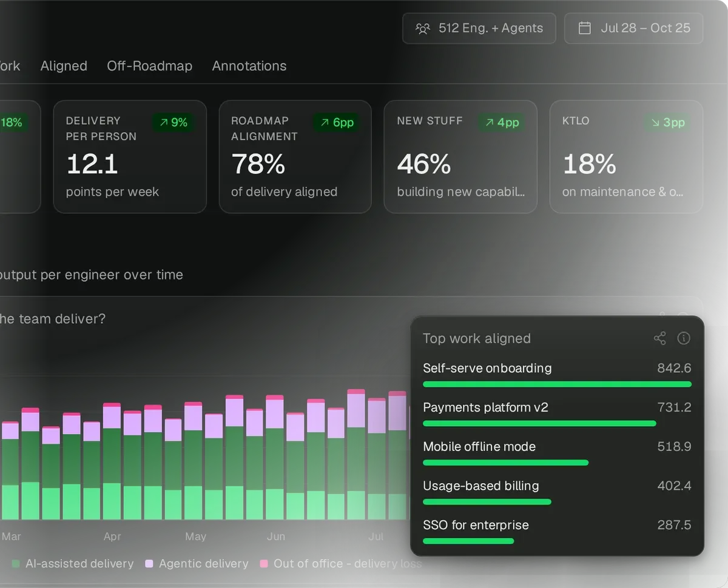Switch to the Aligned tab

(64, 66)
